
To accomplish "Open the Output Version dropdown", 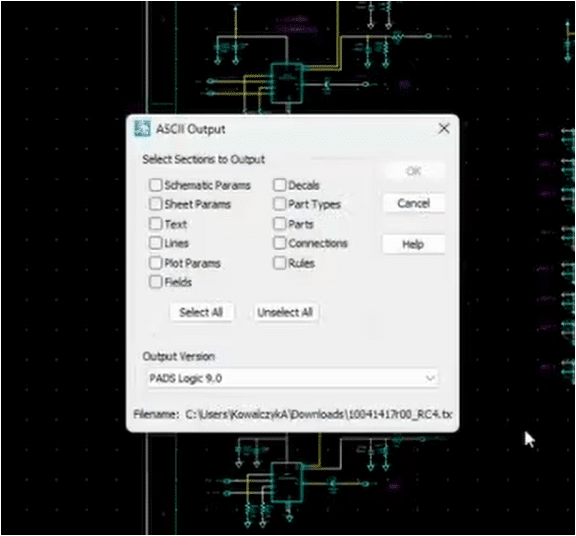I will (x=293, y=378).
